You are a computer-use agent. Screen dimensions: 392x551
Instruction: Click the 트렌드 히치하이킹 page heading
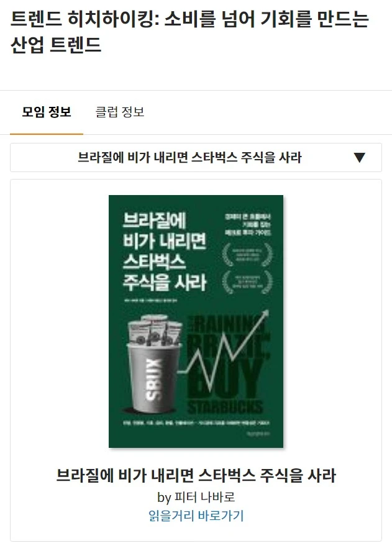click(x=190, y=32)
